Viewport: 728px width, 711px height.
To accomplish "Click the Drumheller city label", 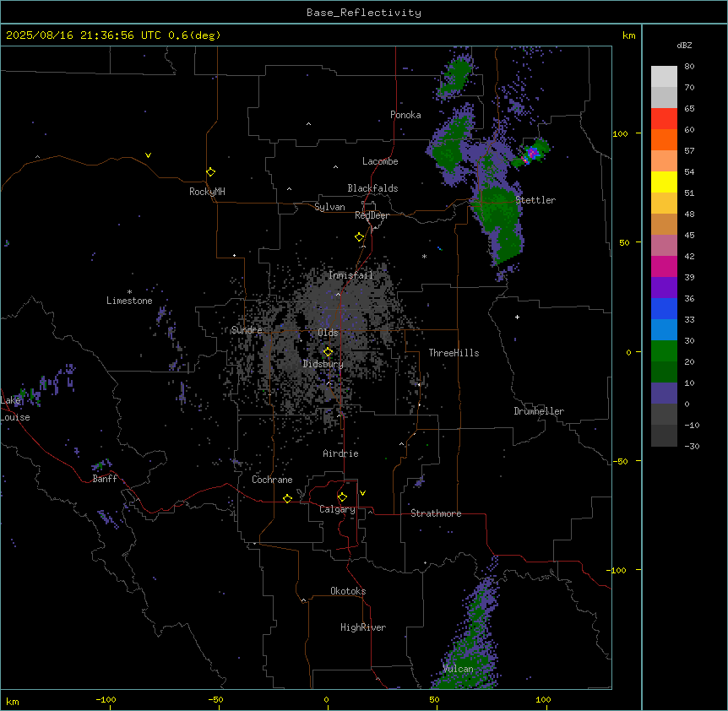I will tap(539, 411).
